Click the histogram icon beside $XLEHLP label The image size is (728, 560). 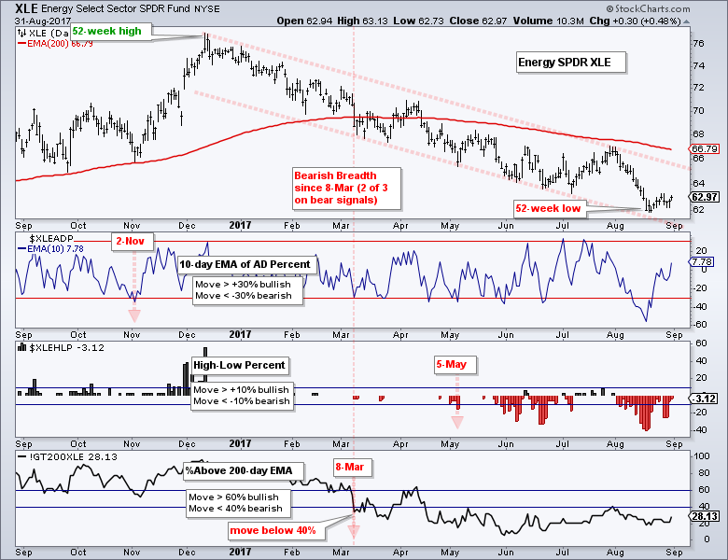click(21, 347)
